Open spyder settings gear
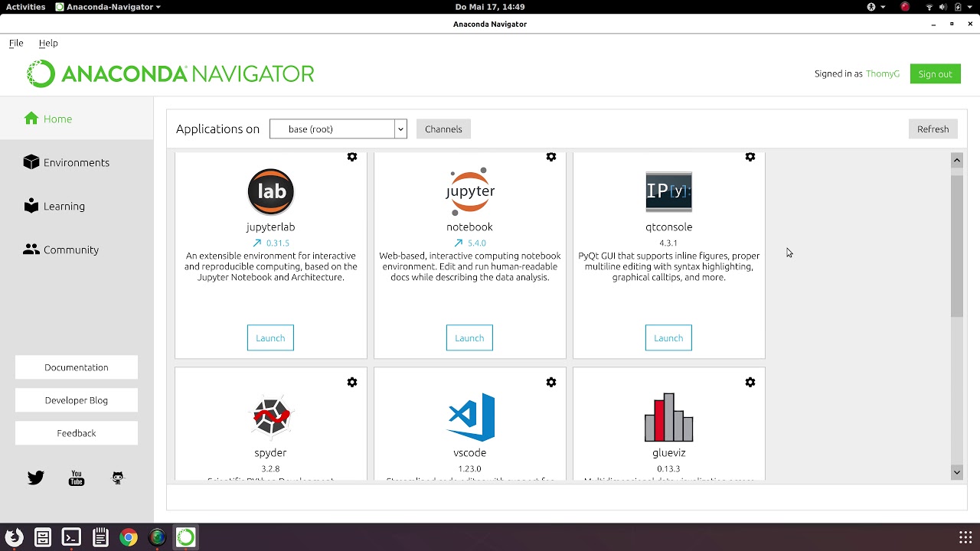 click(x=352, y=382)
